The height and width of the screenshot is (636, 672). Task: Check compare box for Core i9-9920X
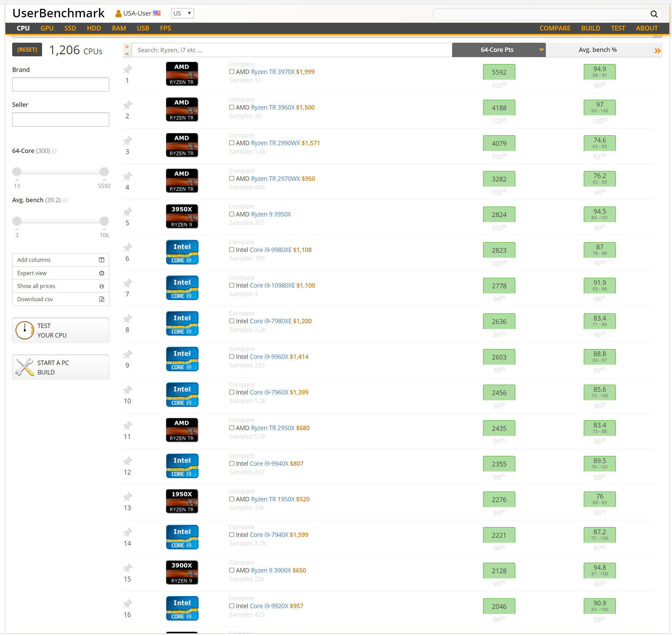click(232, 606)
